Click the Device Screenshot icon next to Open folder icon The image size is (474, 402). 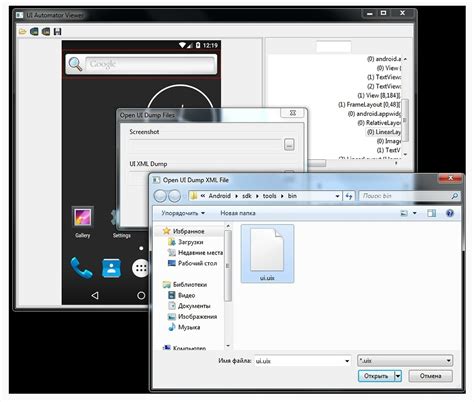click(x=34, y=32)
